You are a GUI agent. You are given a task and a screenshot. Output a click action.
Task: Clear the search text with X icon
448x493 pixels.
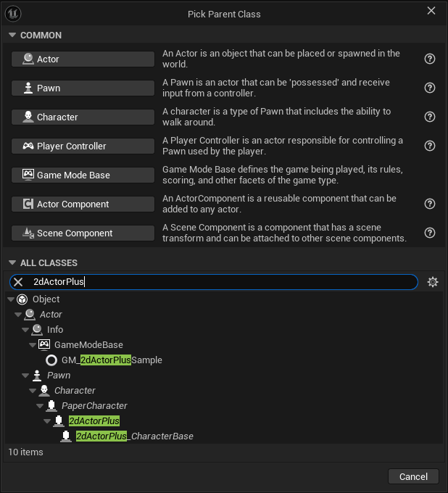[x=18, y=282]
